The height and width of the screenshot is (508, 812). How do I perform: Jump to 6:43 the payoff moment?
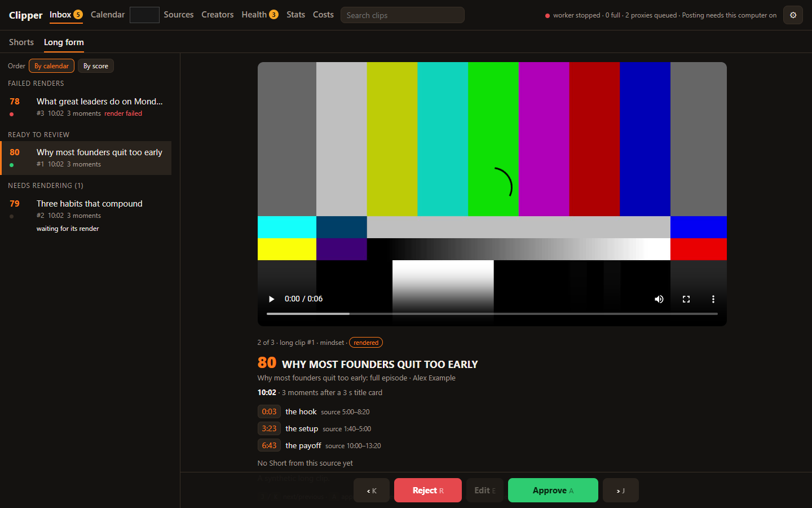(x=269, y=445)
